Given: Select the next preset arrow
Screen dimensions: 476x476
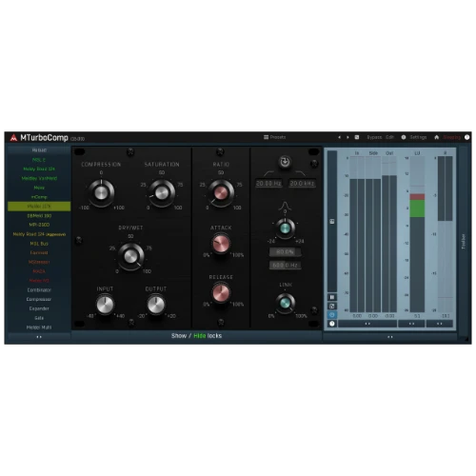Looking at the screenshot, I should (347, 137).
